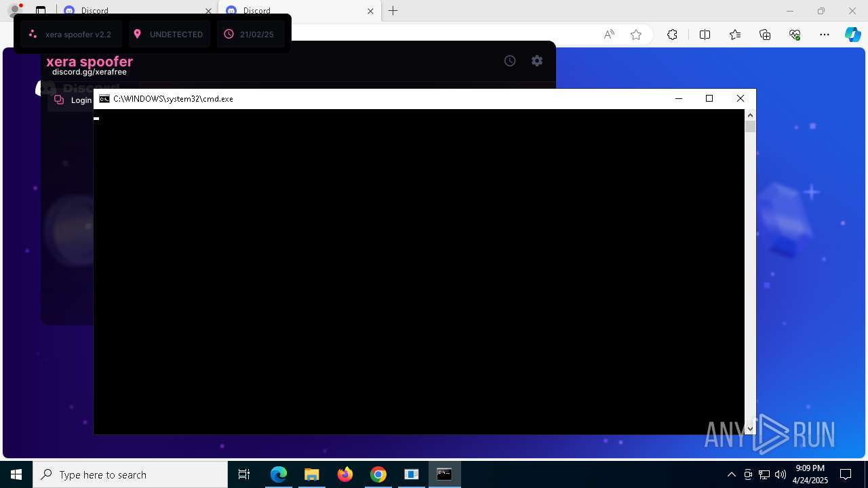Open the Edge Extensions puzzle icon
The height and width of the screenshot is (488, 868).
pyautogui.click(x=672, y=35)
